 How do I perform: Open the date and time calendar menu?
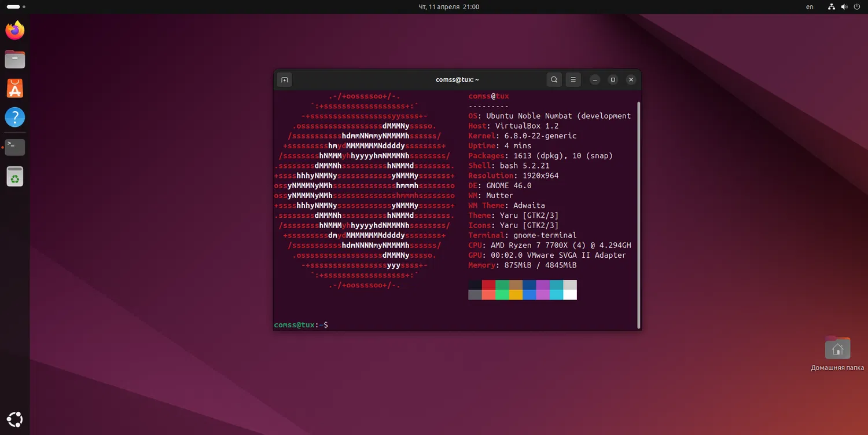[448, 7]
